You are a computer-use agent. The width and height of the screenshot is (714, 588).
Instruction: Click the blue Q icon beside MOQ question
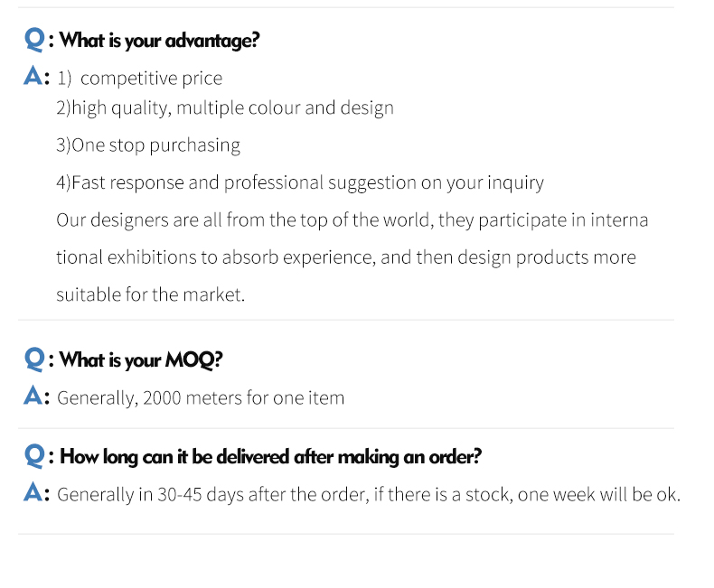click(x=34, y=359)
